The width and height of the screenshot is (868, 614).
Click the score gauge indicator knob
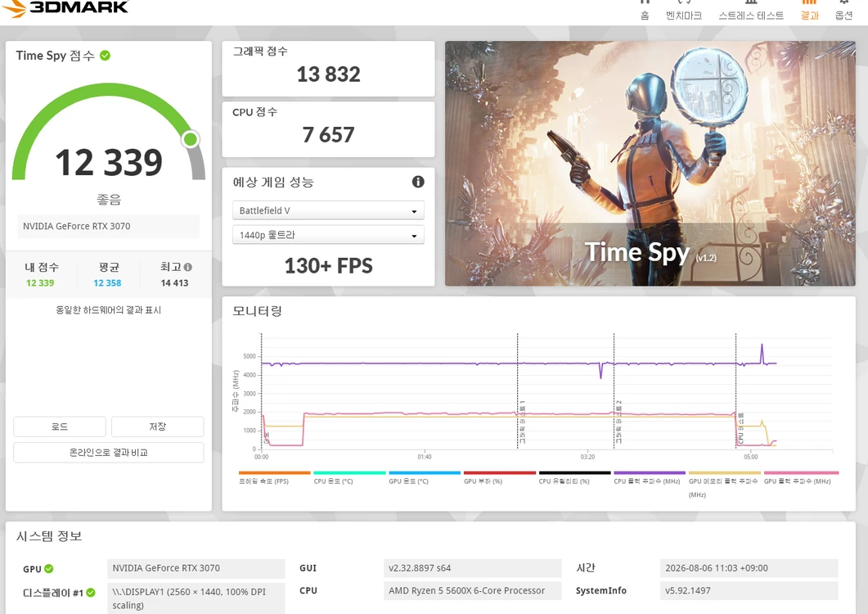point(191,139)
